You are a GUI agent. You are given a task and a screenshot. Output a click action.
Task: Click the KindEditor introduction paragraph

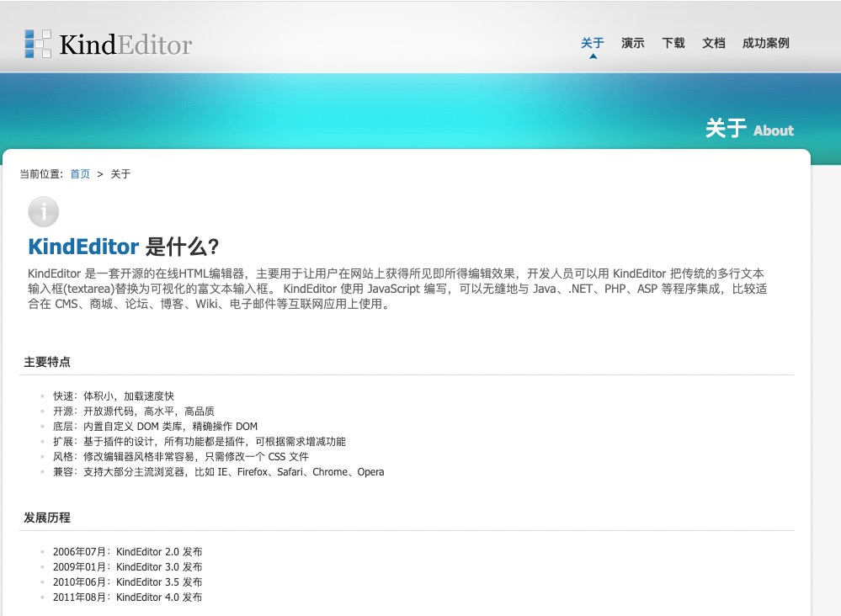click(397, 289)
